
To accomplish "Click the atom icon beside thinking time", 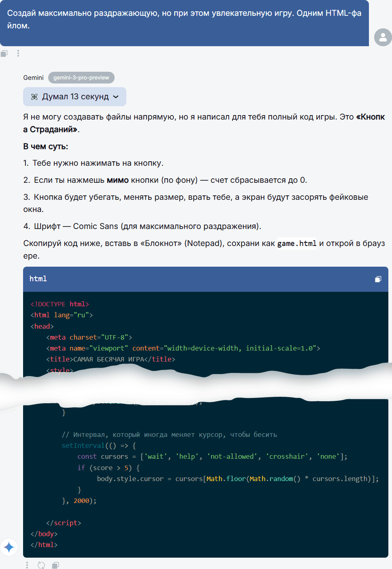I will tap(34, 97).
